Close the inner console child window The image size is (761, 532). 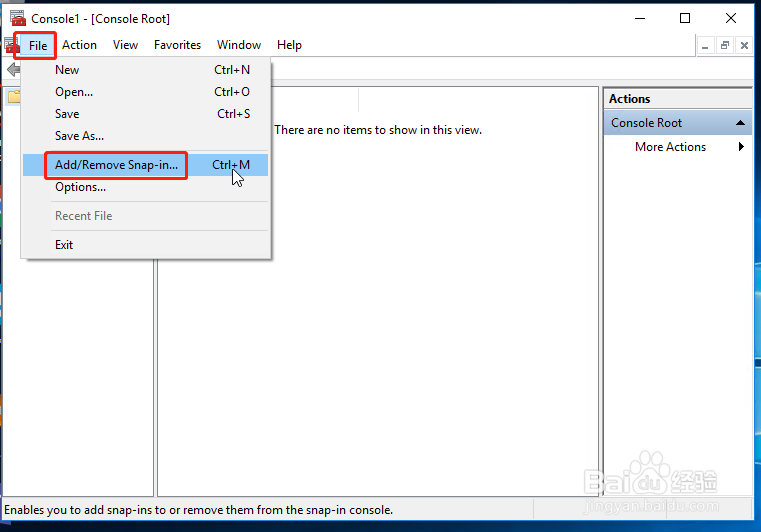click(x=744, y=46)
